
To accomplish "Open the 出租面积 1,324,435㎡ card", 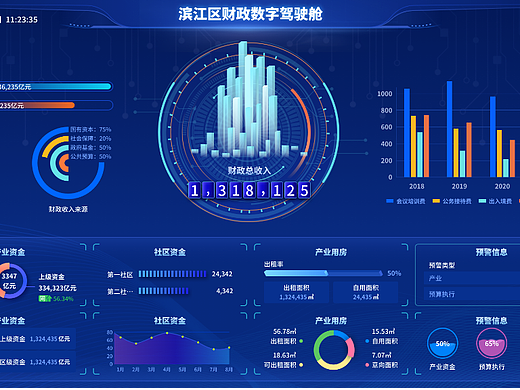I will (x=296, y=292).
